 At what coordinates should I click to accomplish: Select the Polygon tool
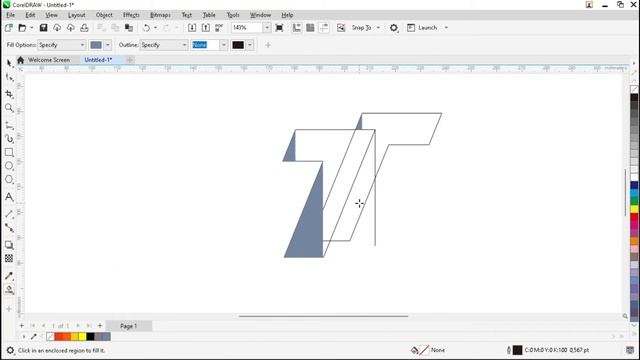tap(9, 180)
